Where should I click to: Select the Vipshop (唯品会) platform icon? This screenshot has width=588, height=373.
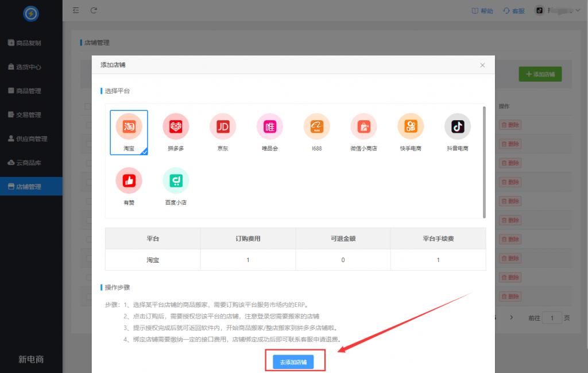pyautogui.click(x=269, y=127)
